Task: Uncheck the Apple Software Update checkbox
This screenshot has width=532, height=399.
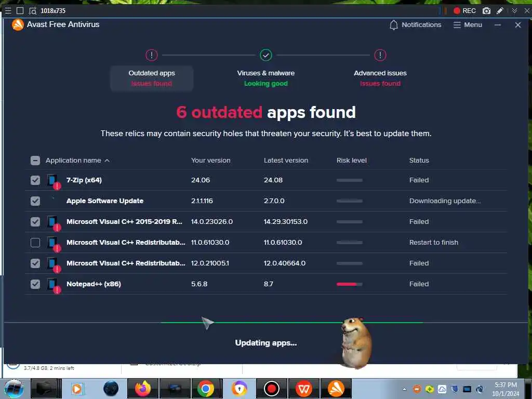Action: click(x=35, y=201)
